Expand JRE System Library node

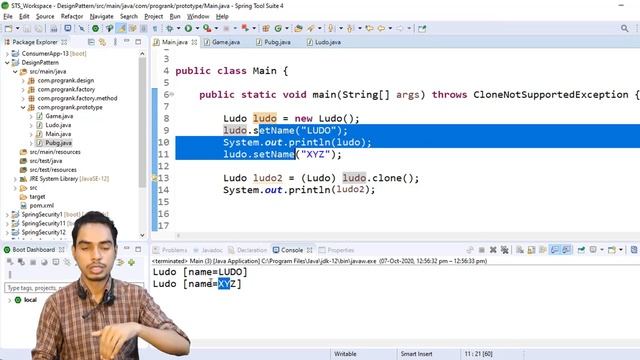pos(15,179)
